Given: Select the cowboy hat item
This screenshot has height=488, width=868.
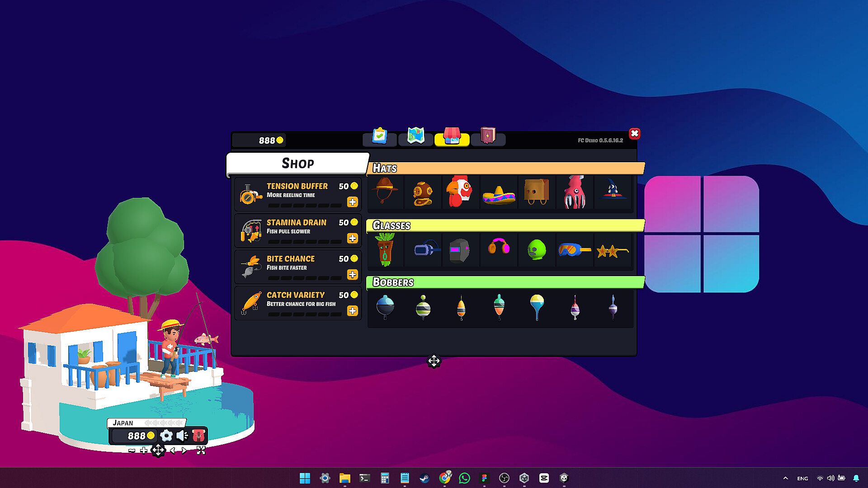Looking at the screenshot, I should tap(385, 192).
